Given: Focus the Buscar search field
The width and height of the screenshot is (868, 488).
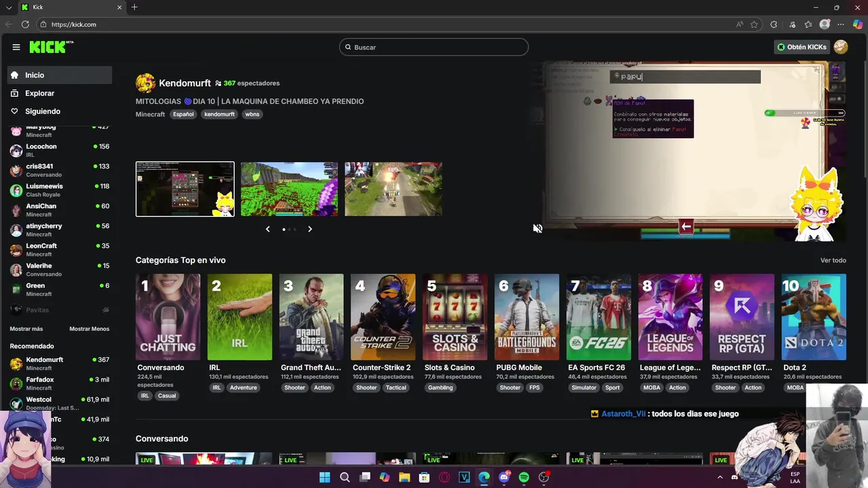Looking at the screenshot, I should coord(434,47).
